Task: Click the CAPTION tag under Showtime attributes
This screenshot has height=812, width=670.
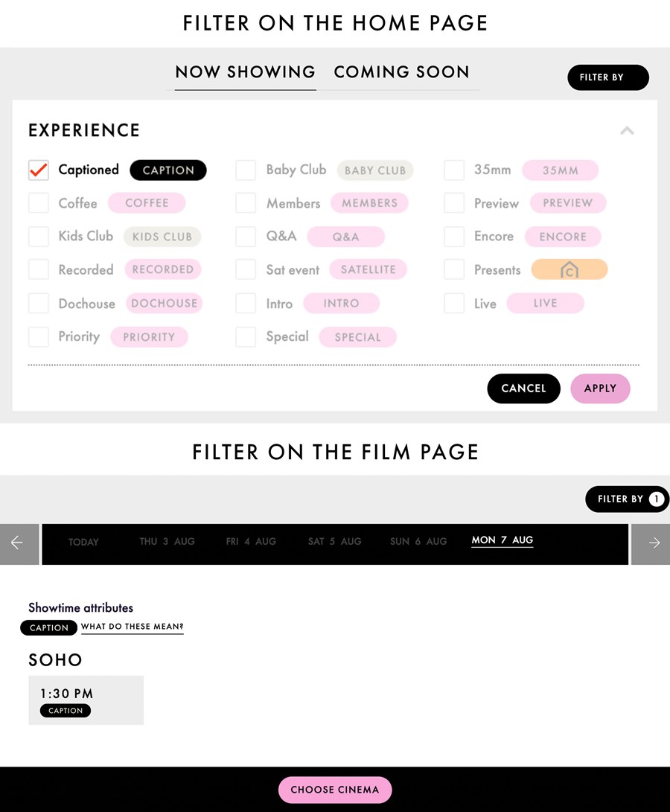Action: click(x=48, y=627)
